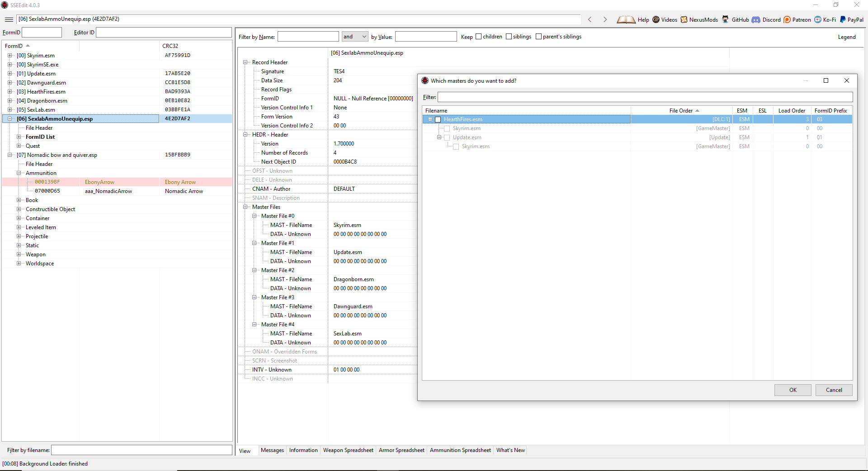
Task: Collapse the Record Header section
Action: click(x=245, y=62)
